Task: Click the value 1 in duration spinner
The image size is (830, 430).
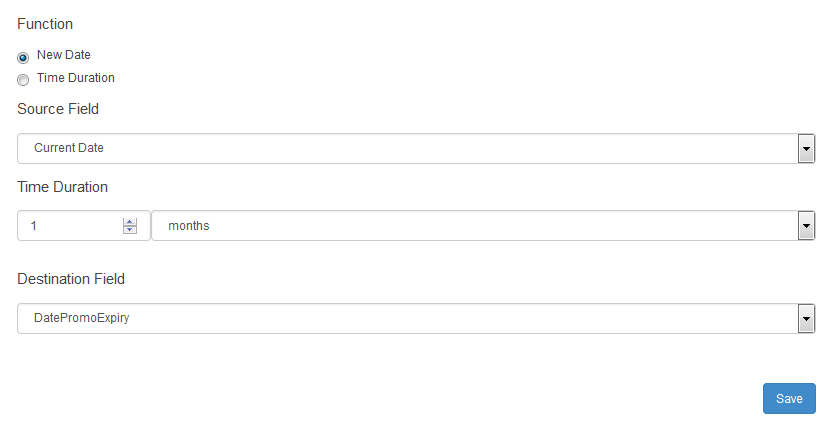Action: (33, 226)
